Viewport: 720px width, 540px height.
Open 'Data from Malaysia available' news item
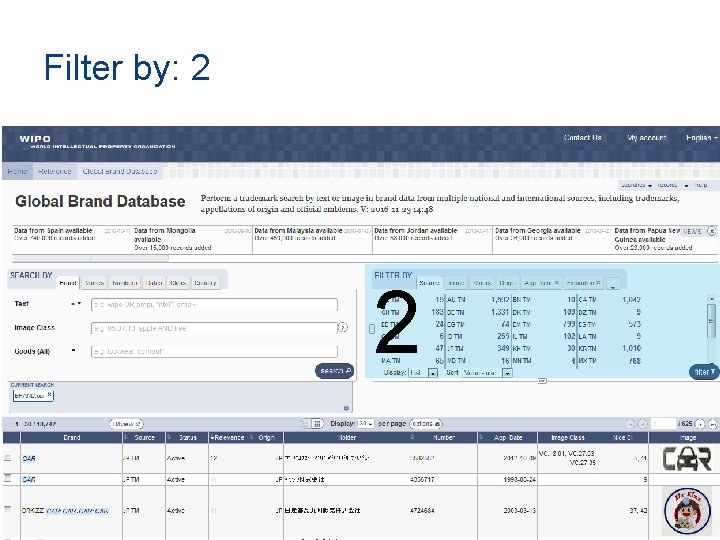pyautogui.click(x=298, y=231)
